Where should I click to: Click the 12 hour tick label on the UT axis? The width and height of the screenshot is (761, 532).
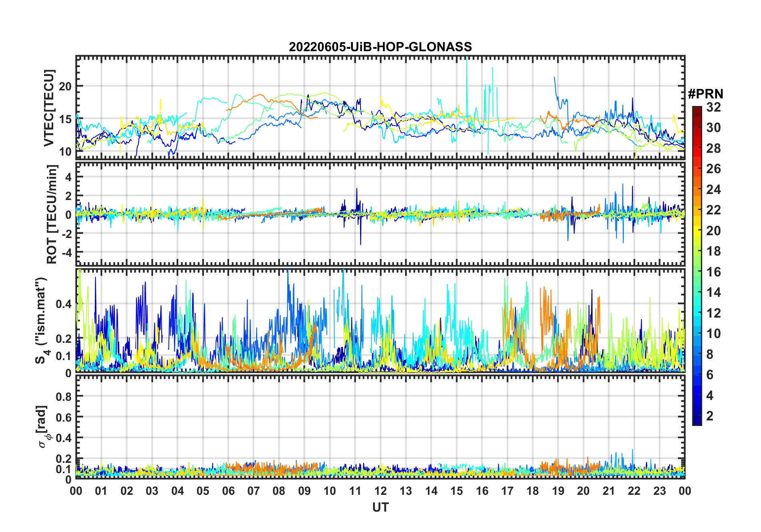point(380,491)
